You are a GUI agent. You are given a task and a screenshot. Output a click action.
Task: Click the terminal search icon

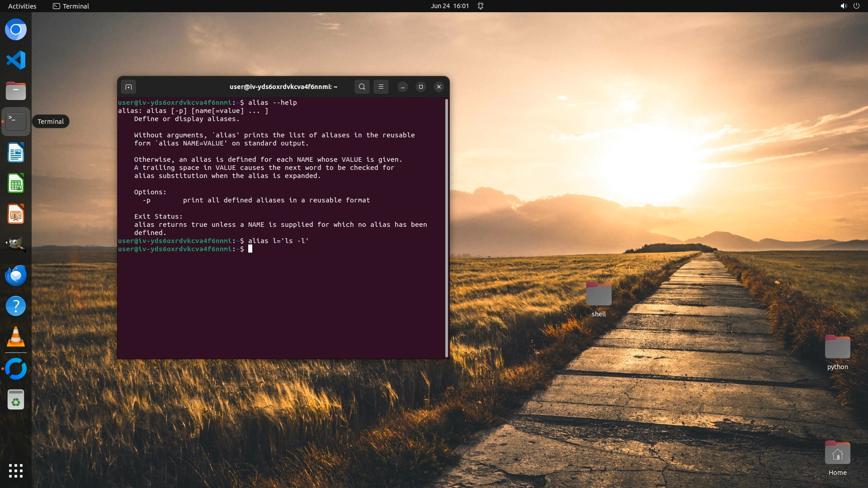pos(362,87)
